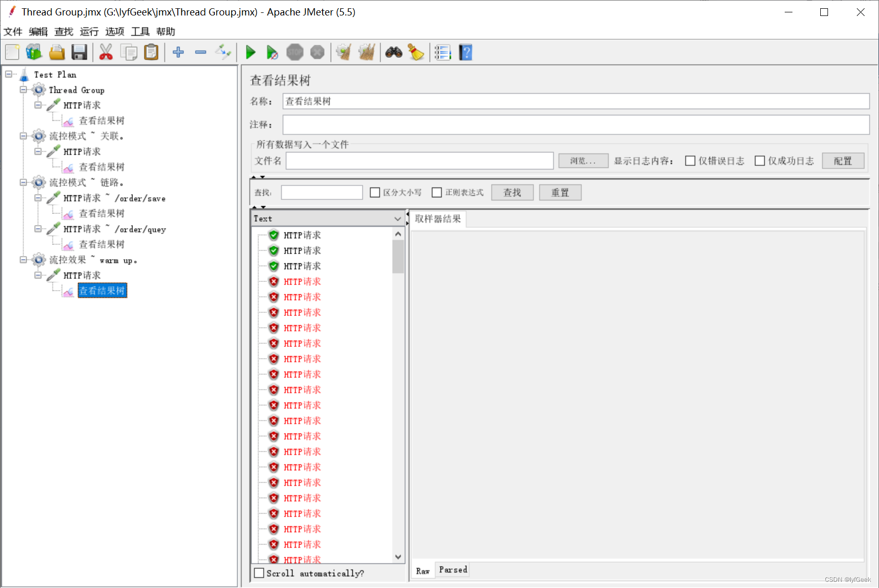Open Search with binoculars icon
The height and width of the screenshot is (588, 879).
coord(394,52)
